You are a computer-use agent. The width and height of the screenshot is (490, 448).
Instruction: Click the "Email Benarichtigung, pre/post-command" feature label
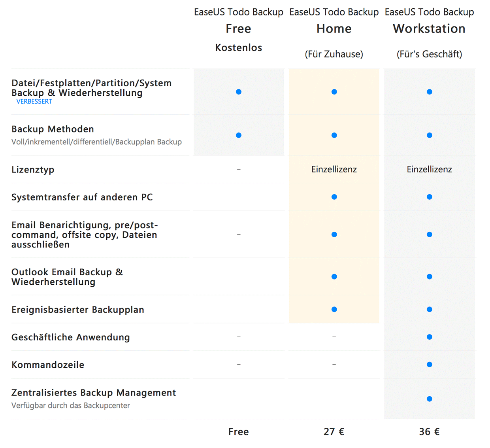click(85, 234)
